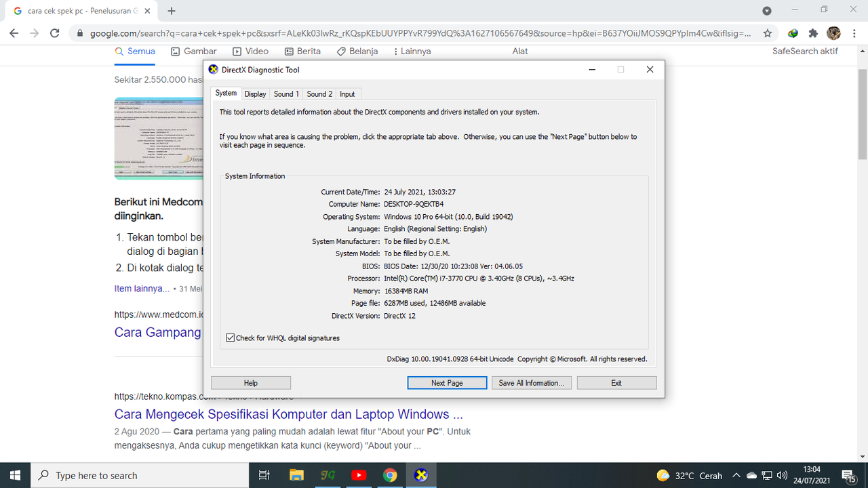Click the Chrome page vertical scrollbar
The width and height of the screenshot is (868, 488).
click(863, 114)
